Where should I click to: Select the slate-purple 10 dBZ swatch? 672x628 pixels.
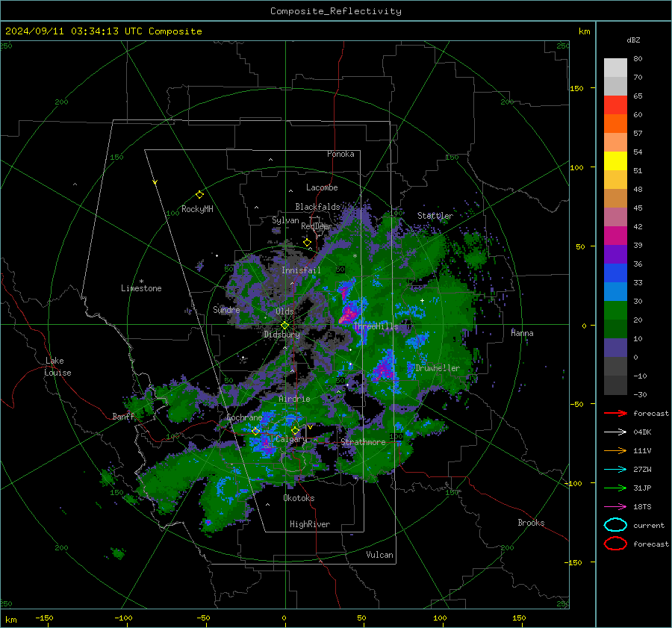coord(615,347)
